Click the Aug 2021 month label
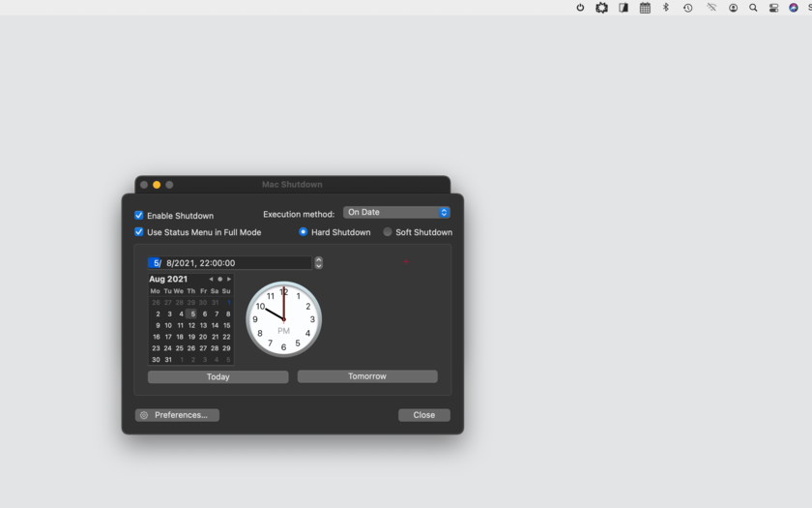812x508 pixels. tap(168, 279)
